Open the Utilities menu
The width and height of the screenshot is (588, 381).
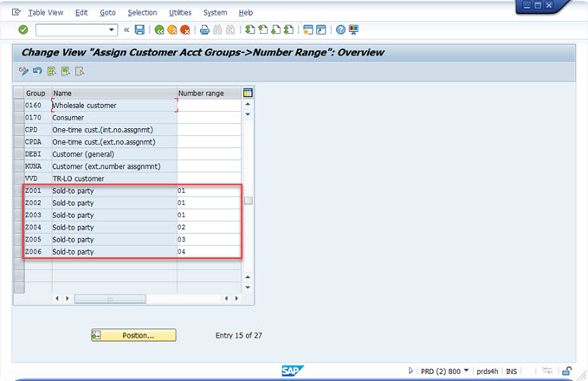tap(180, 13)
